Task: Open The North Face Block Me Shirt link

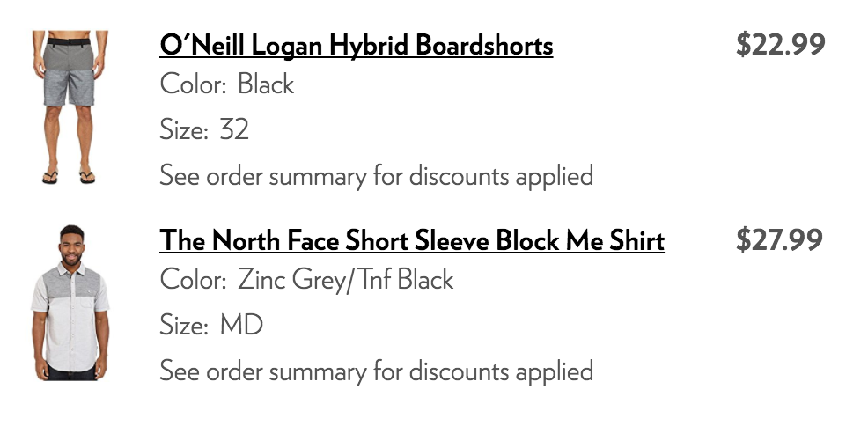Action: (411, 239)
